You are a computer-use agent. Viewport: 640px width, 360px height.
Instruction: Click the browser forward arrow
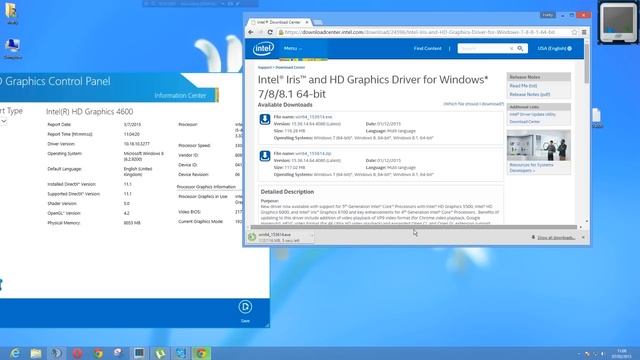(260, 32)
